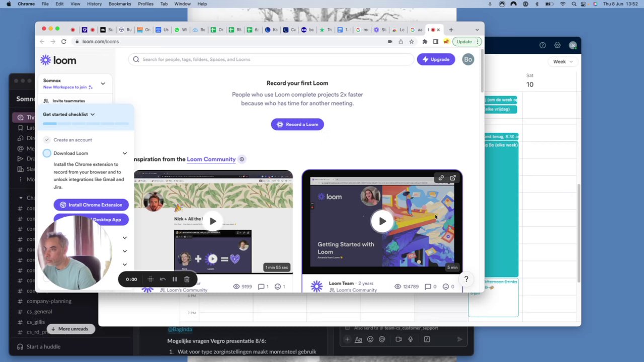
Task: Open the Loom Community link
Action: click(x=211, y=159)
